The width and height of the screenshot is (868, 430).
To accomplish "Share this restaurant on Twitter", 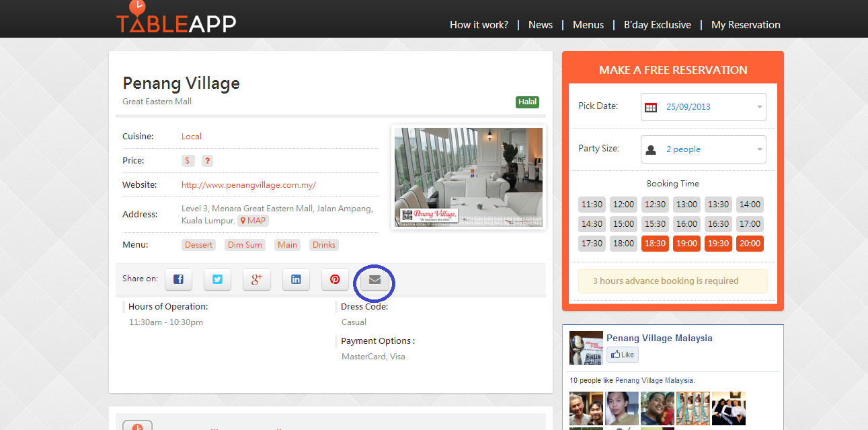I will point(217,279).
